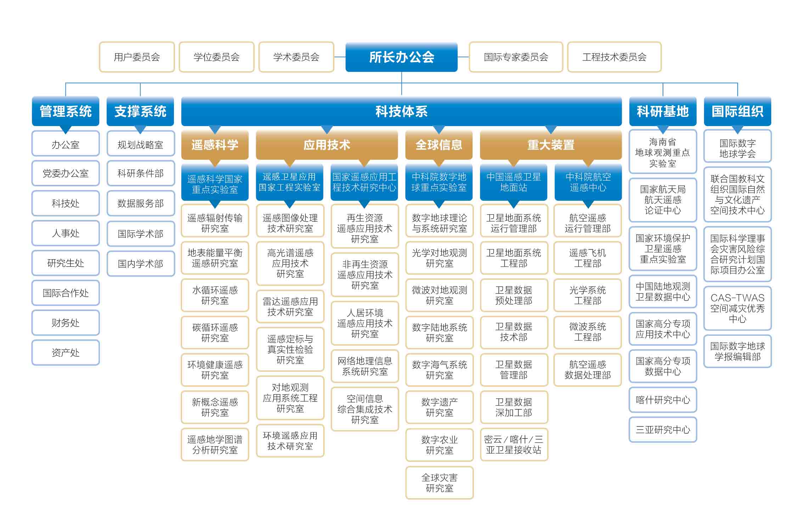Viewport: 812px width, 510px height.
Task: Open the 学术委员会 box
Action: (x=296, y=57)
